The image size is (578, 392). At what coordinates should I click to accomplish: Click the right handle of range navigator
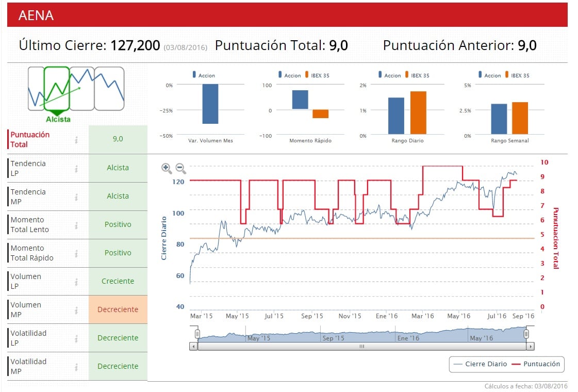(x=526, y=334)
